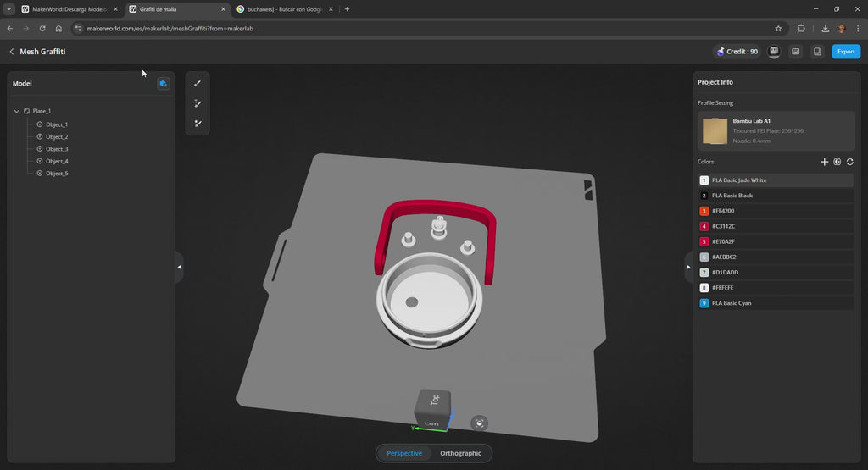
Task: Click the reset camera view icon
Action: pos(480,423)
